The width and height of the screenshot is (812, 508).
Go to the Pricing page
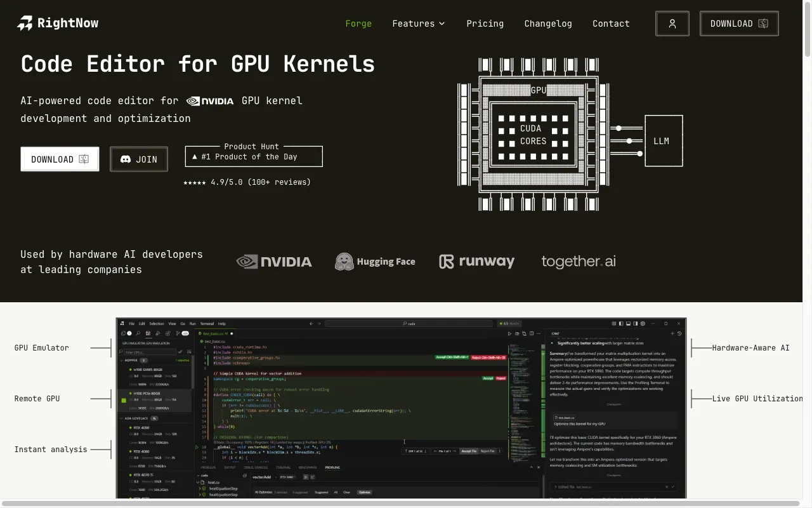485,23
